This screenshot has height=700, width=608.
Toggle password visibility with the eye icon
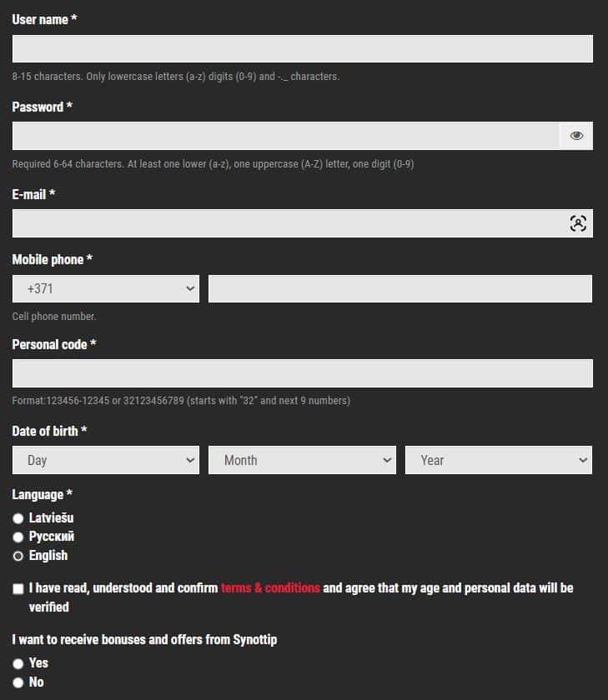(577, 135)
